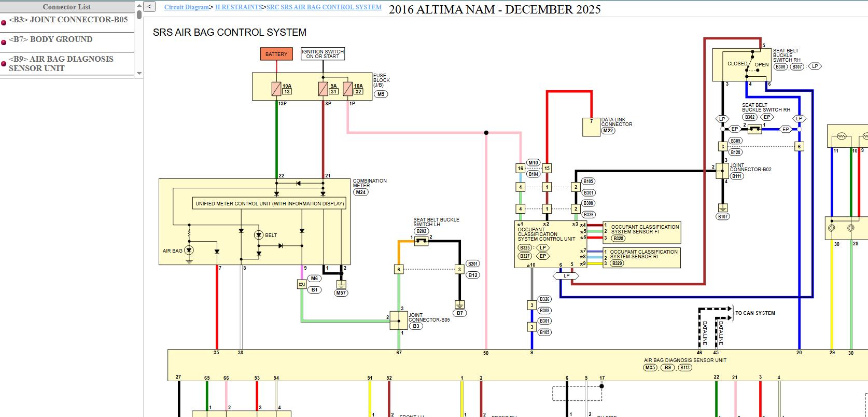Click the BELT warning lamp symbol
868x417 pixels.
(259, 235)
